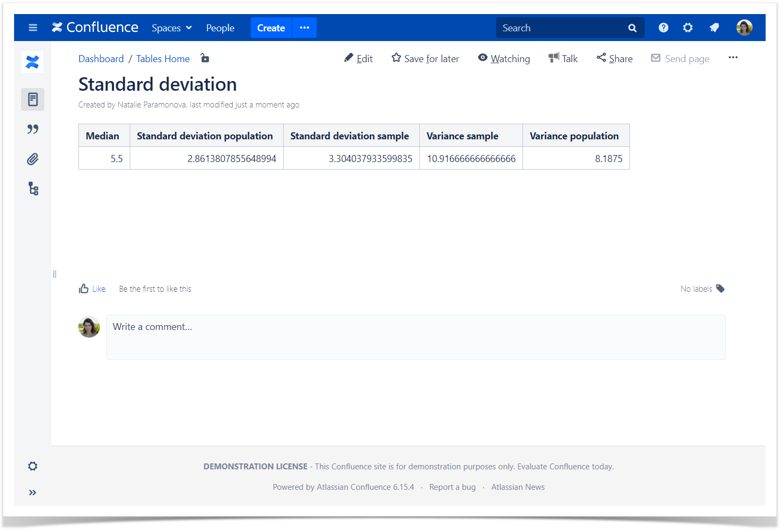The width and height of the screenshot is (784, 532).
Task: Open the Blog quotes icon in the sidebar
Action: [33, 129]
